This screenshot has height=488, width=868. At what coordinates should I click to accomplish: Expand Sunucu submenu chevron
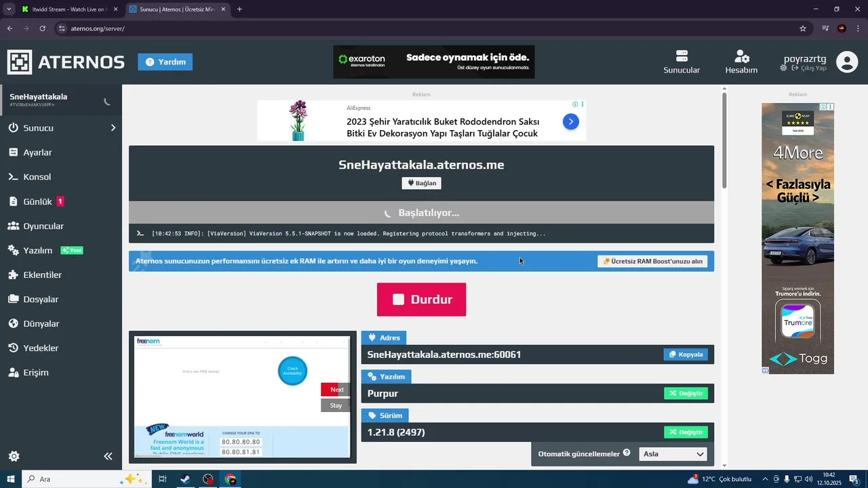tap(113, 127)
